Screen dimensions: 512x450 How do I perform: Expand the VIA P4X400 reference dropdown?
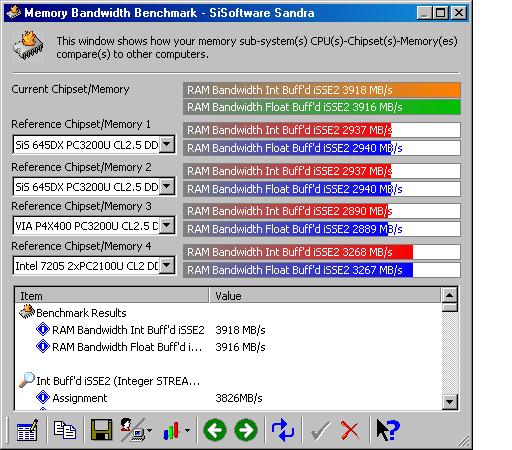pos(167,226)
